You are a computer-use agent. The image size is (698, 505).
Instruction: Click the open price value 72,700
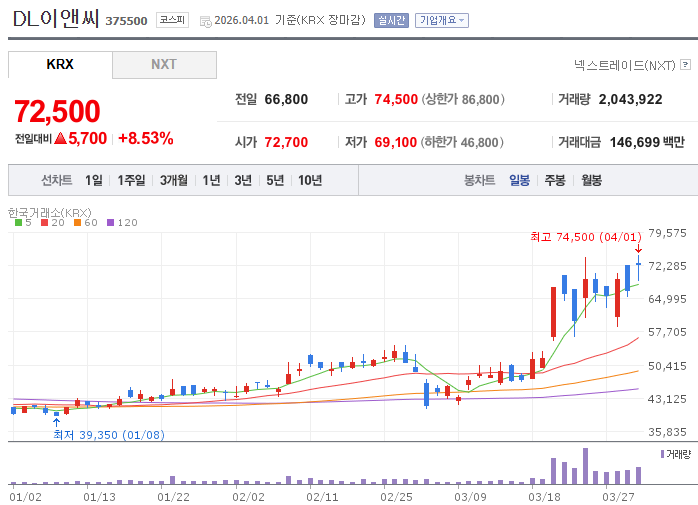[286, 143]
